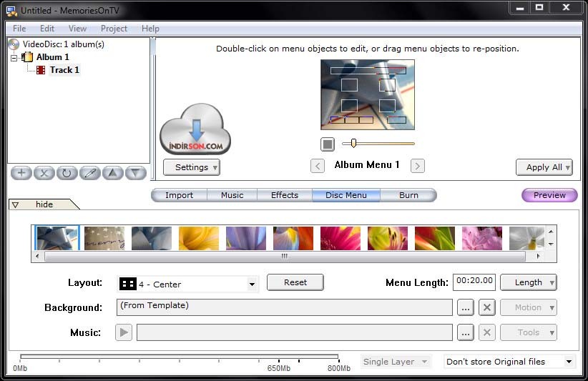Open the Edit menu
The width and height of the screenshot is (588, 381).
47,29
